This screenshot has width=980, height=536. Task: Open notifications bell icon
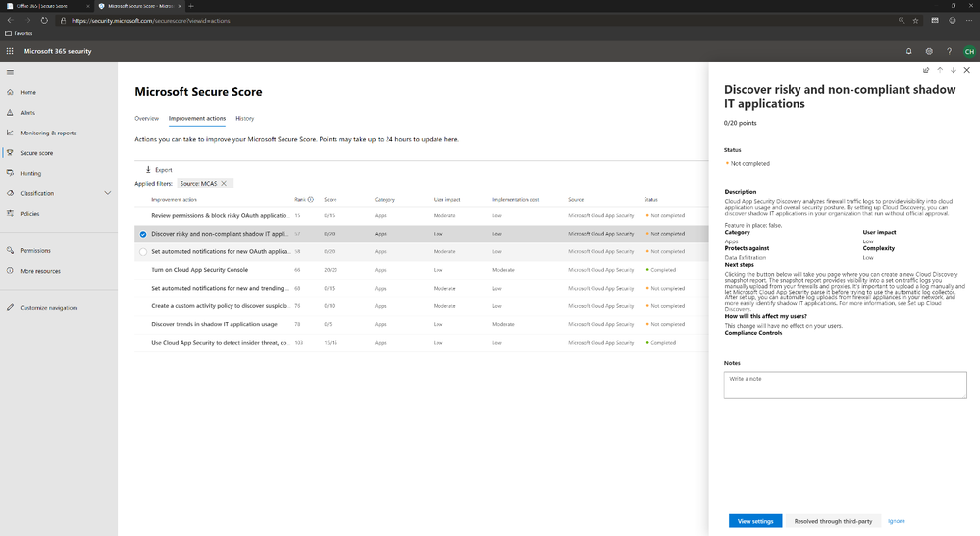(908, 51)
